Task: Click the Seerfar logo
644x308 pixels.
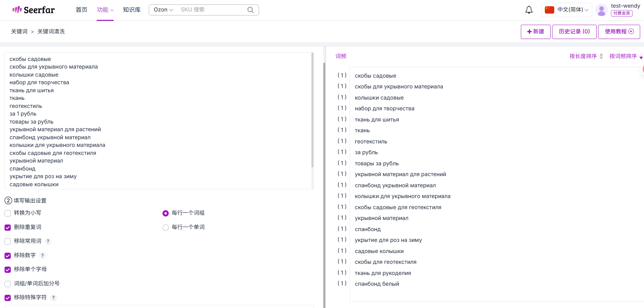Action: coord(33,10)
